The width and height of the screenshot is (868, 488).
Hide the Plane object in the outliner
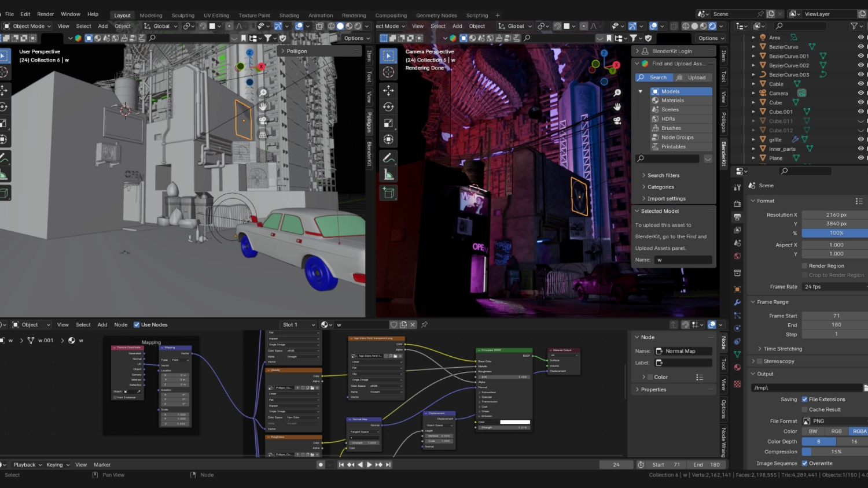[860, 158]
